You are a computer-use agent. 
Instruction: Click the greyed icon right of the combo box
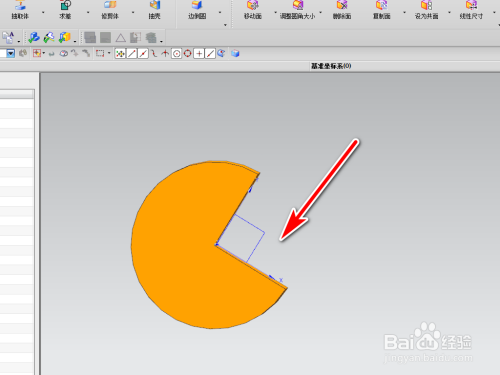pos(23,53)
